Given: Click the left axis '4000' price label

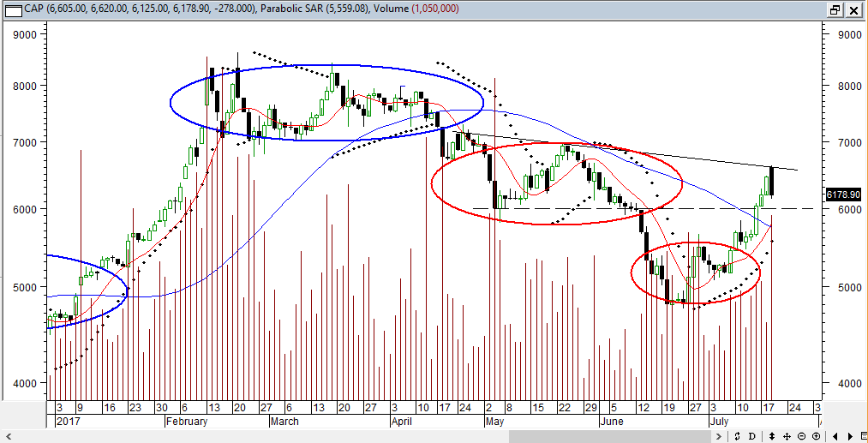Looking at the screenshot, I should [23, 383].
